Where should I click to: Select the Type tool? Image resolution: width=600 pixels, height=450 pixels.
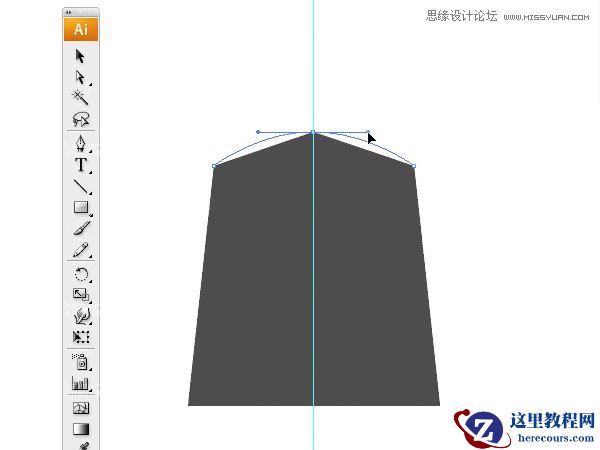click(81, 165)
